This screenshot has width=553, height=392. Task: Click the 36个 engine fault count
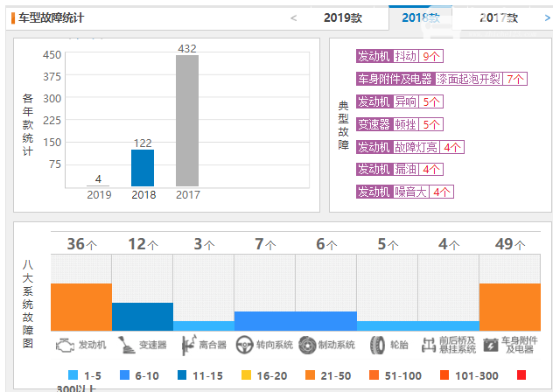click(x=82, y=244)
